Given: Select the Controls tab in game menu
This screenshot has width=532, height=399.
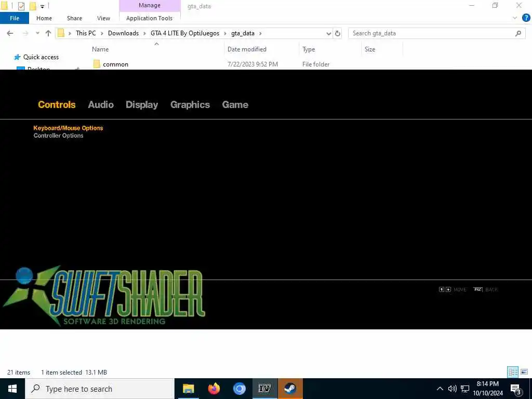Looking at the screenshot, I should point(57,104).
